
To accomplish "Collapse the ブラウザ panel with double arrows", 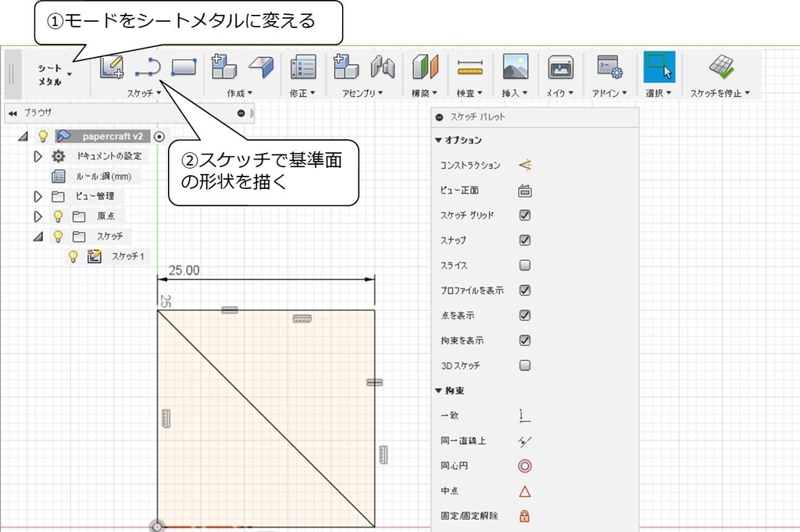I will (x=12, y=113).
